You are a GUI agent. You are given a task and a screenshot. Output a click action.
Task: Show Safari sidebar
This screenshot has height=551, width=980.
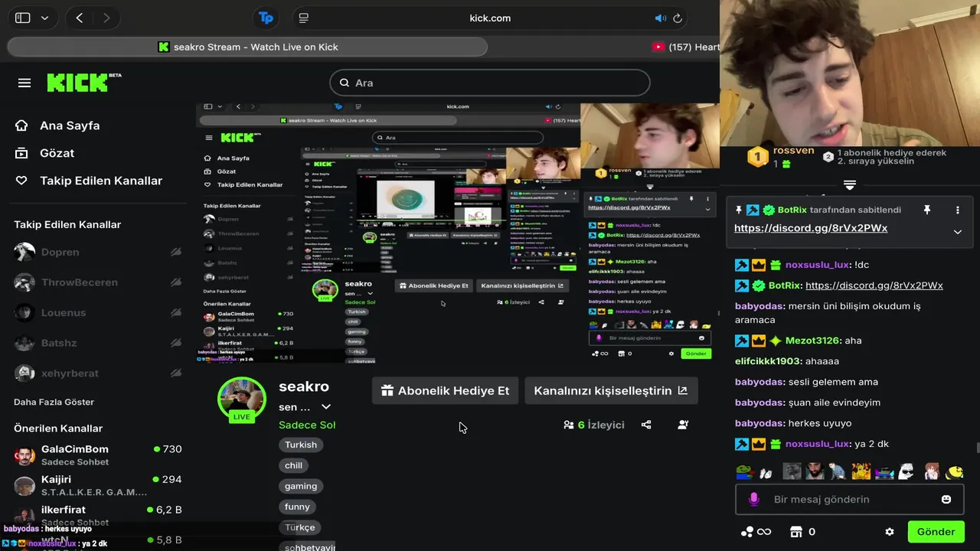pyautogui.click(x=23, y=18)
